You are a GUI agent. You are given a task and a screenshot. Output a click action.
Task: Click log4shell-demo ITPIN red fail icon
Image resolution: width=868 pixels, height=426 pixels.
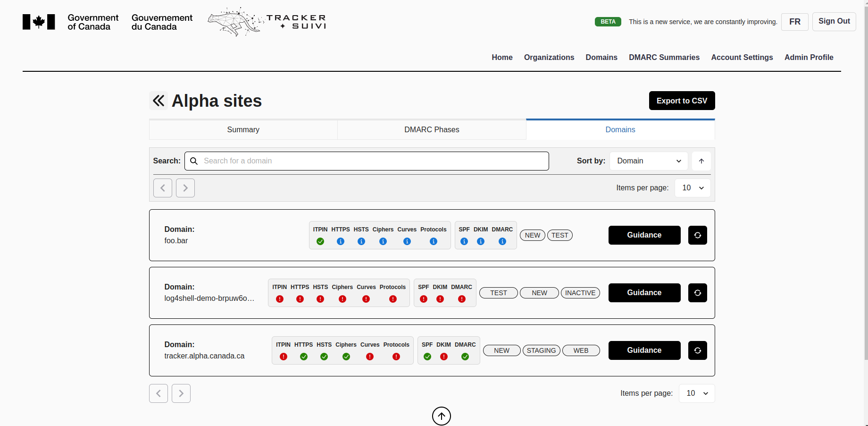pos(280,299)
